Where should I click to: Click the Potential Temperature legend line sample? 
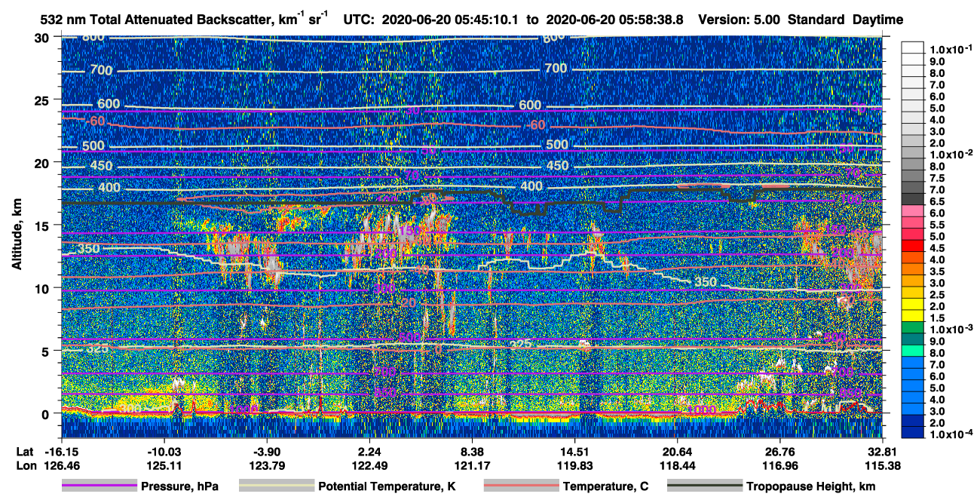(277, 486)
